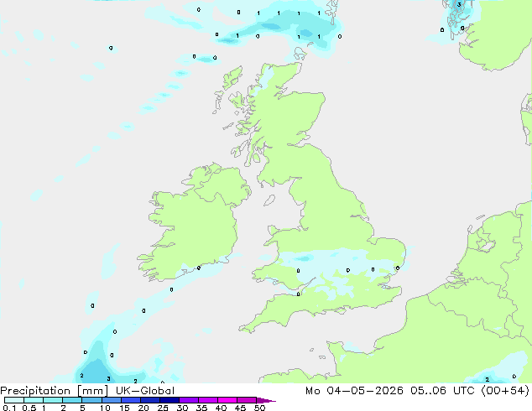
Task: Click the 0.5–1 mm legend color swatch
Action: coord(34,400)
